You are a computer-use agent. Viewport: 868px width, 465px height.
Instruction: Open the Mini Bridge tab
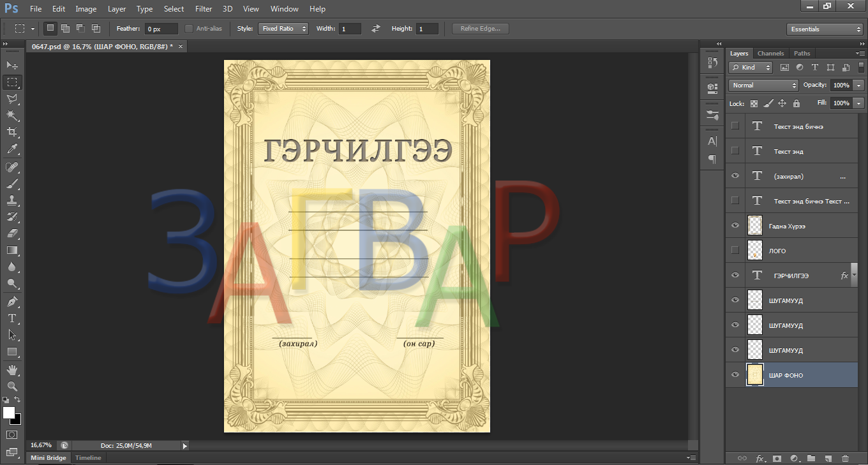[48, 458]
